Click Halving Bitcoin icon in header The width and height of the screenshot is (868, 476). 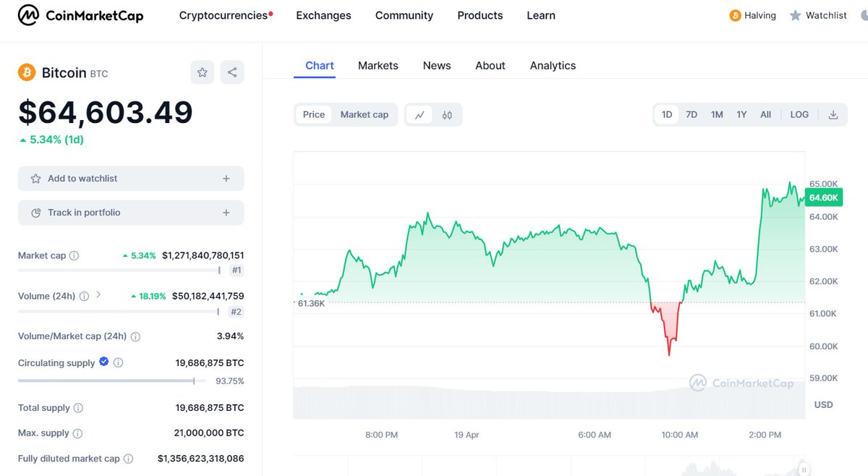coord(736,15)
